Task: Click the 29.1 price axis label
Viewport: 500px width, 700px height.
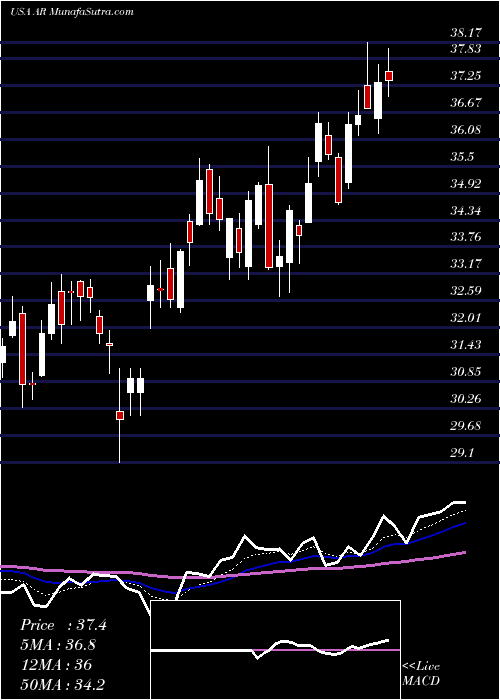Action: click(x=462, y=453)
